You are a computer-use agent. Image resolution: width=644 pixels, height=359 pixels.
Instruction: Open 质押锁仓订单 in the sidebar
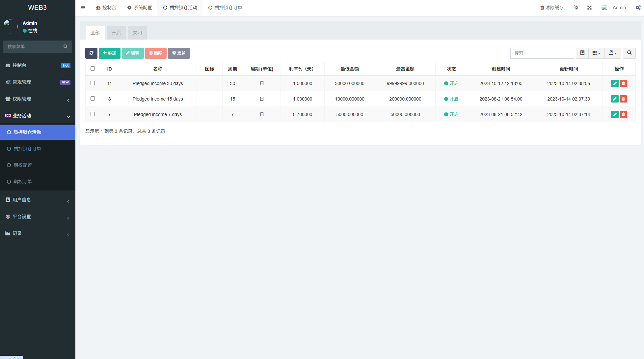(27, 149)
